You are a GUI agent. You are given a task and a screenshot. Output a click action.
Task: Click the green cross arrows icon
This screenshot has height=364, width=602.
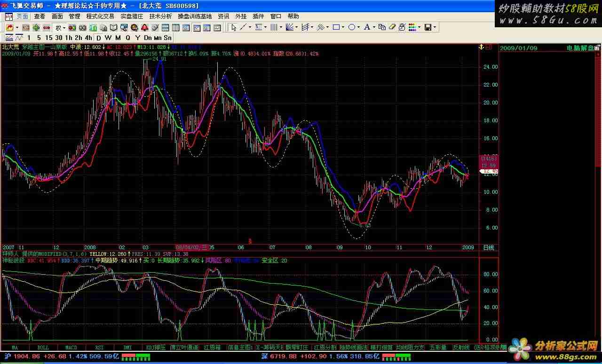(36, 28)
